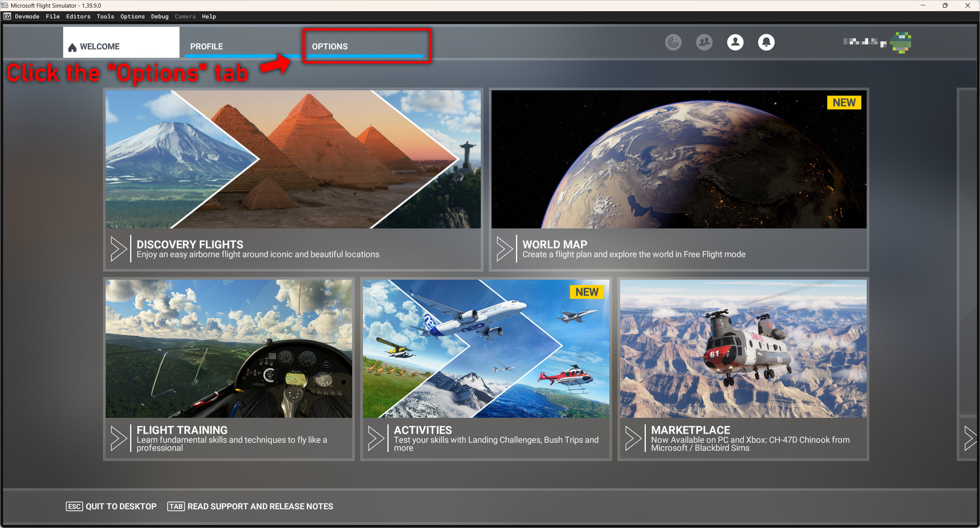Viewport: 980px width, 528px height.
Task: Click QUIT TO DESKTOP button
Action: pyautogui.click(x=111, y=507)
